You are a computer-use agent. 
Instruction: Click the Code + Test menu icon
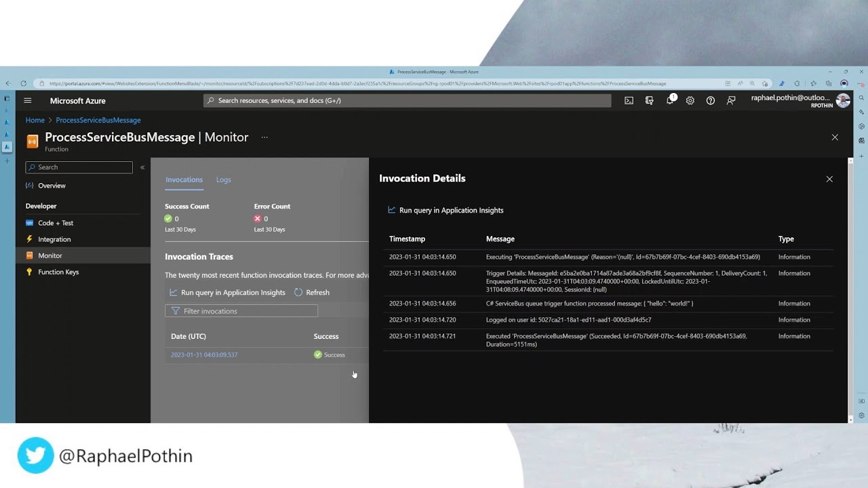pos(29,222)
